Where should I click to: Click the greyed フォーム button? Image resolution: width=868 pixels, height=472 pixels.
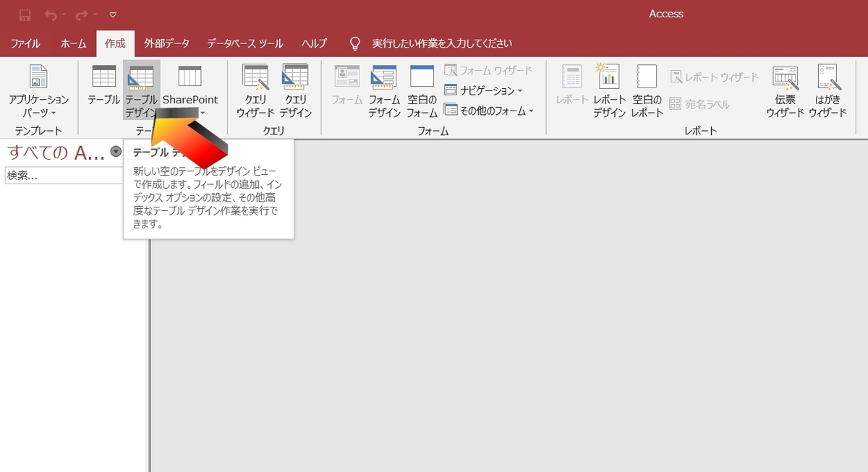346,85
